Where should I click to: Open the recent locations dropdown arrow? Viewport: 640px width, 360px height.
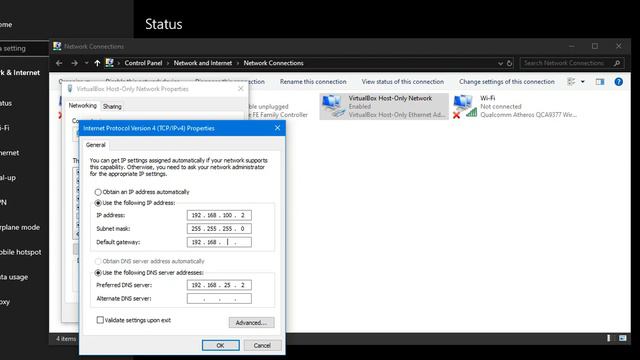tap(87, 63)
